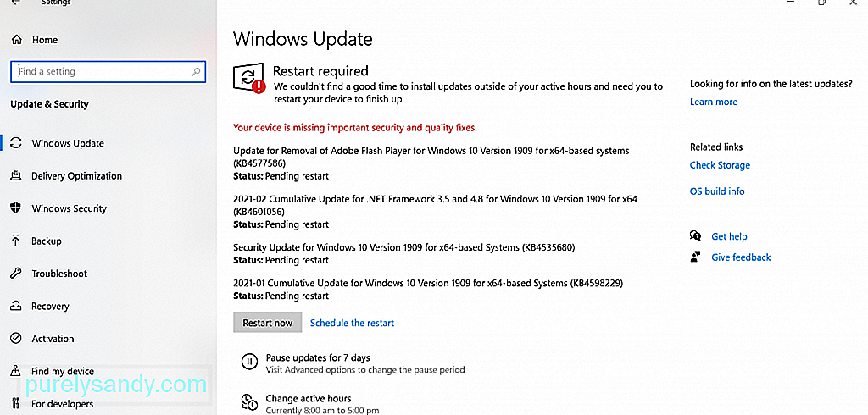Click the Recovery icon

[16, 306]
